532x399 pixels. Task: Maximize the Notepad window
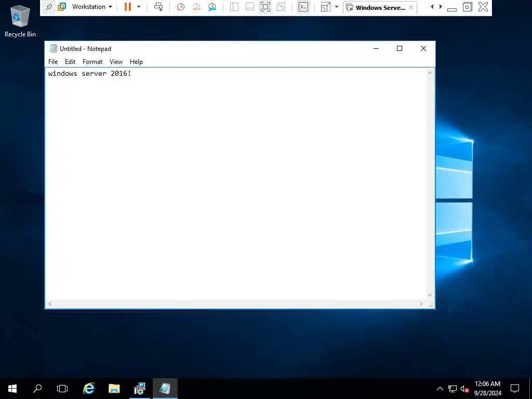400,48
